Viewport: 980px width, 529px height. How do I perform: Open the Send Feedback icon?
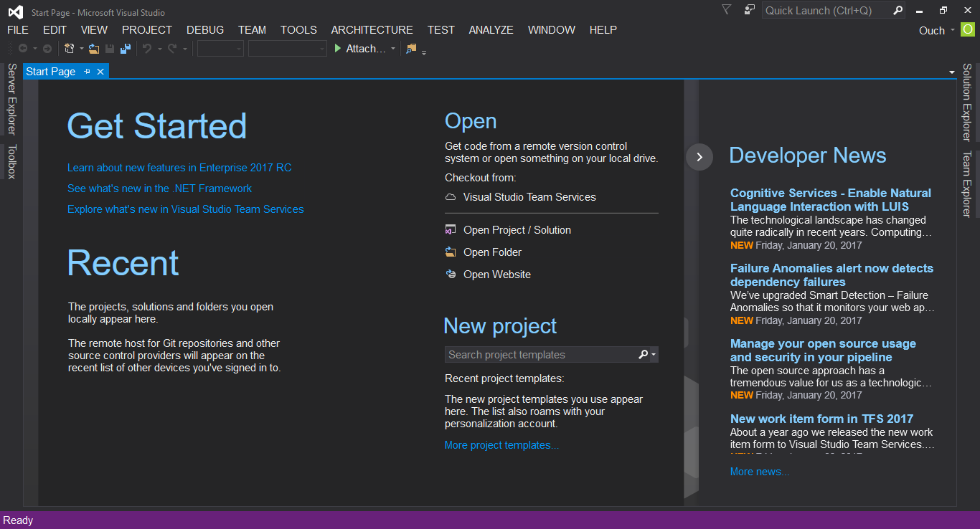click(x=750, y=10)
